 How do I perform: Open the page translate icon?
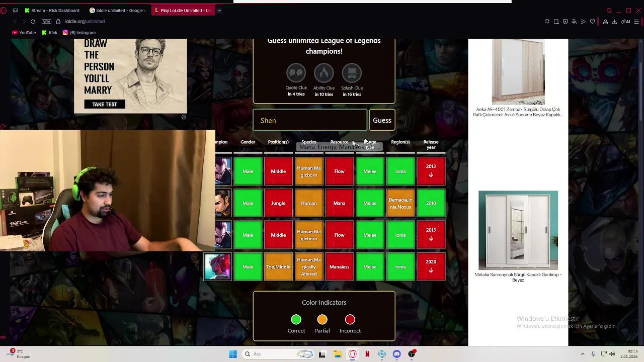coord(574,22)
